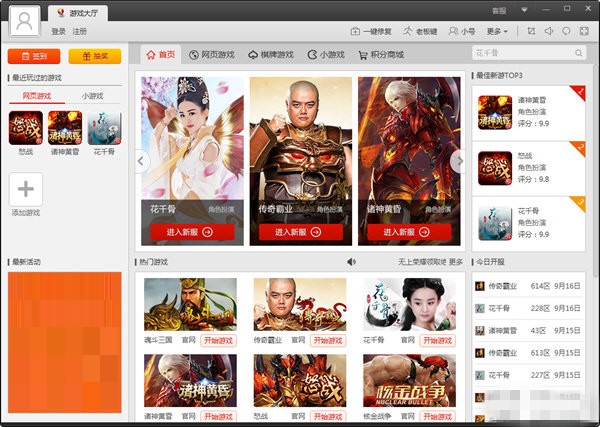
Task: Click the vertical scrollbar on right edge
Action: tap(596, 172)
